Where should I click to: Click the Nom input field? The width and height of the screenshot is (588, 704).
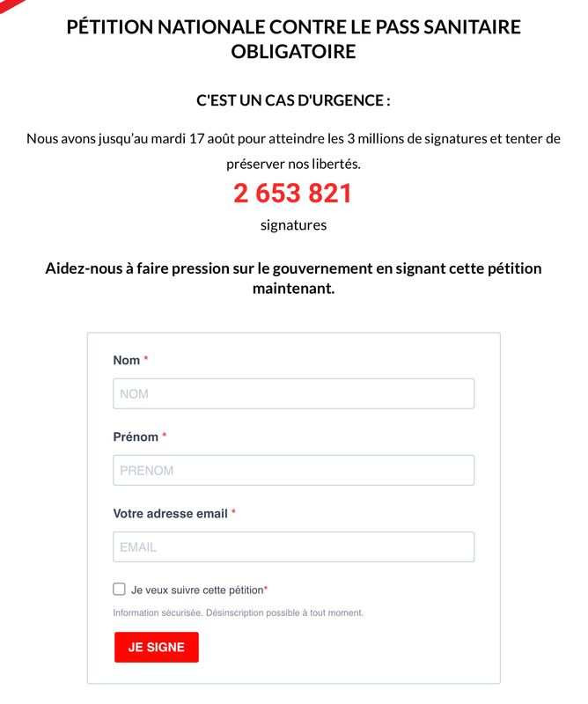coord(293,393)
